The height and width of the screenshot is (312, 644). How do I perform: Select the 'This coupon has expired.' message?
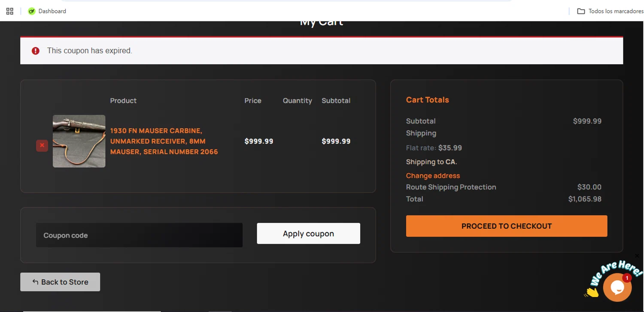point(90,51)
